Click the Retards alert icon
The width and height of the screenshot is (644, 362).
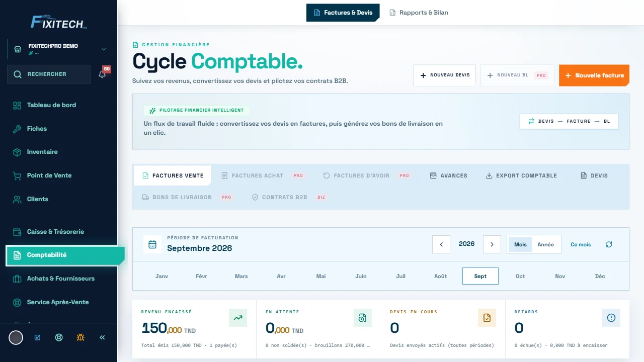[x=611, y=318]
